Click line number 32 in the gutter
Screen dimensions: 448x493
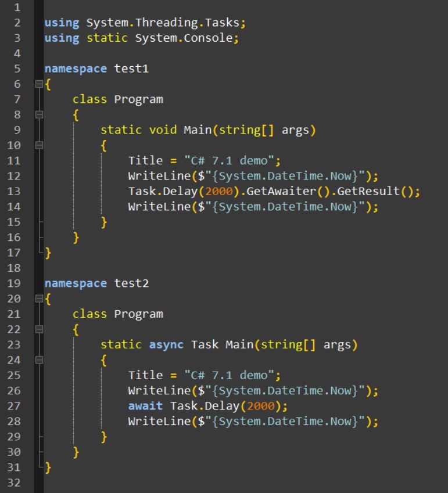14,483
